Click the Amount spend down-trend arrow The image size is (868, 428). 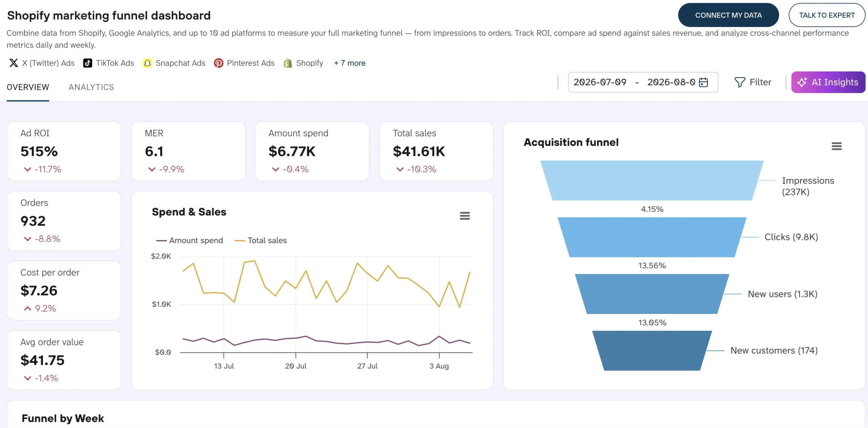(x=276, y=169)
